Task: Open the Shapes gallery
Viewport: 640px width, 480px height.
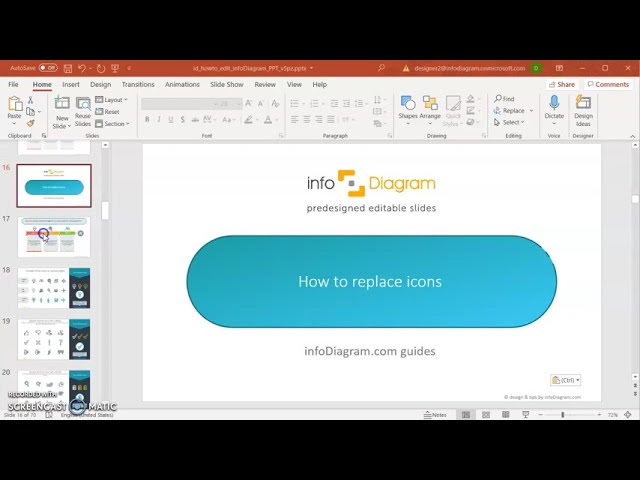Action: click(408, 109)
